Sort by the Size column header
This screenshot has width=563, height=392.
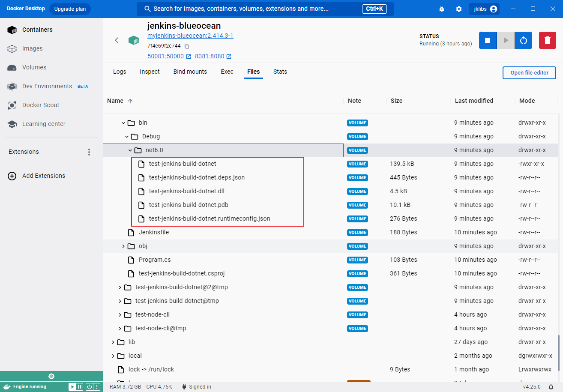point(396,101)
